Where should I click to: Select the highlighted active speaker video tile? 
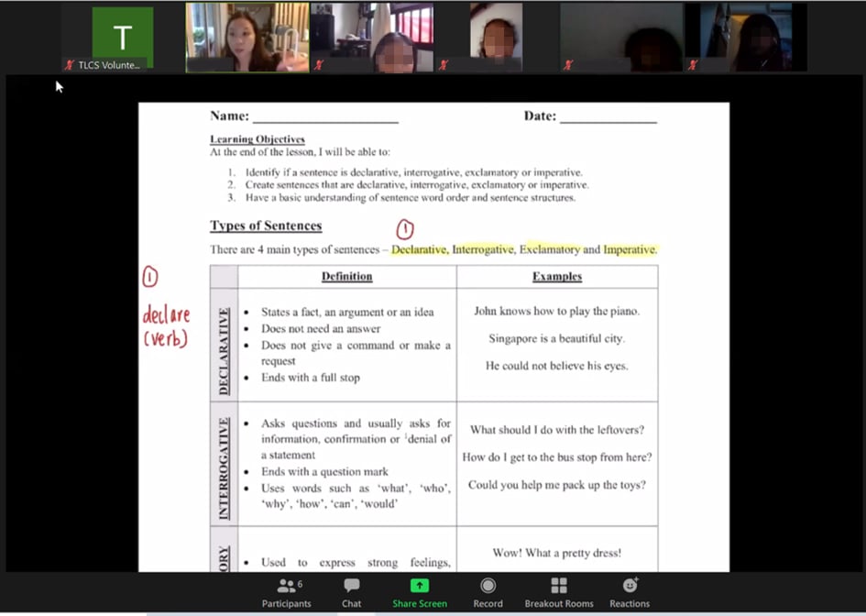click(x=247, y=37)
